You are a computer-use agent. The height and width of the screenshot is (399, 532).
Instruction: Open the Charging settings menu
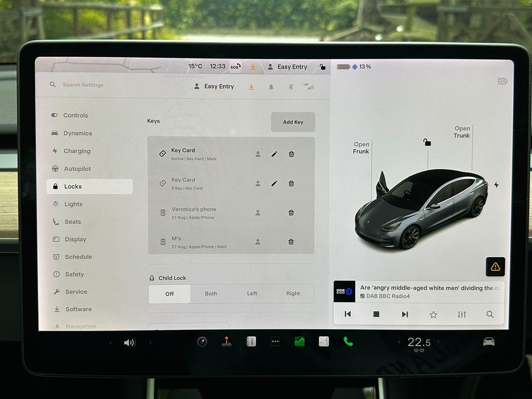click(x=77, y=151)
